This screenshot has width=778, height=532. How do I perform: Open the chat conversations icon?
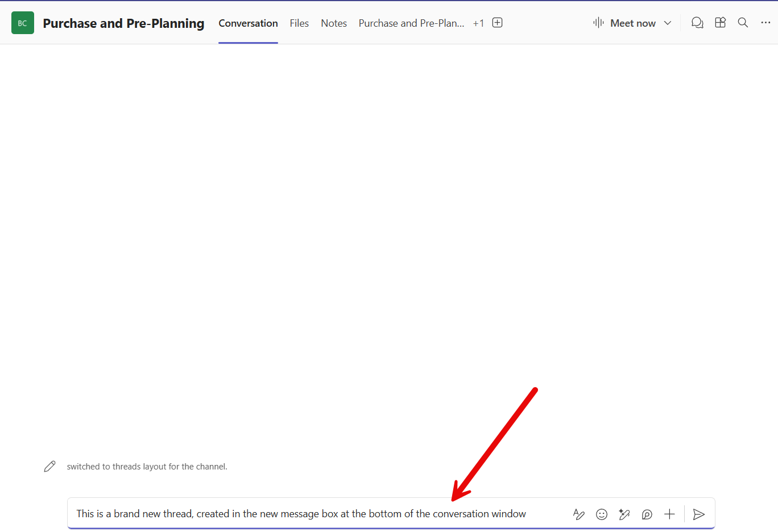tap(697, 23)
